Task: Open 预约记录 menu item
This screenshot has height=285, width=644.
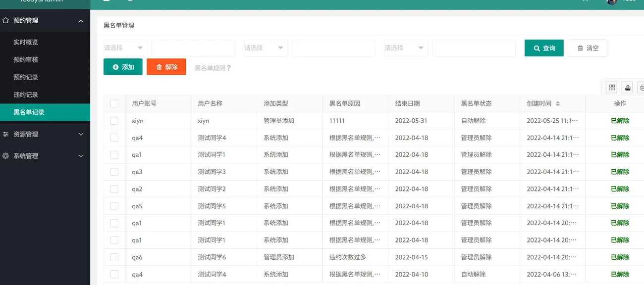Action: tap(45, 77)
